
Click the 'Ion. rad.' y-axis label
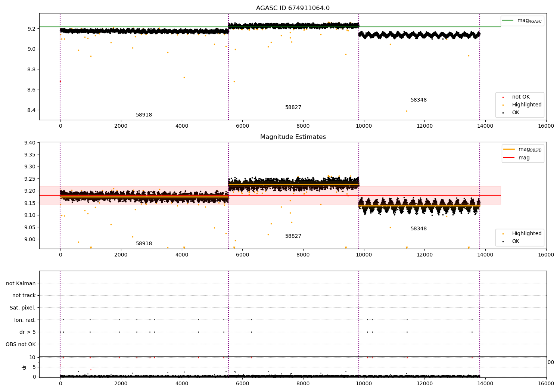coord(25,320)
